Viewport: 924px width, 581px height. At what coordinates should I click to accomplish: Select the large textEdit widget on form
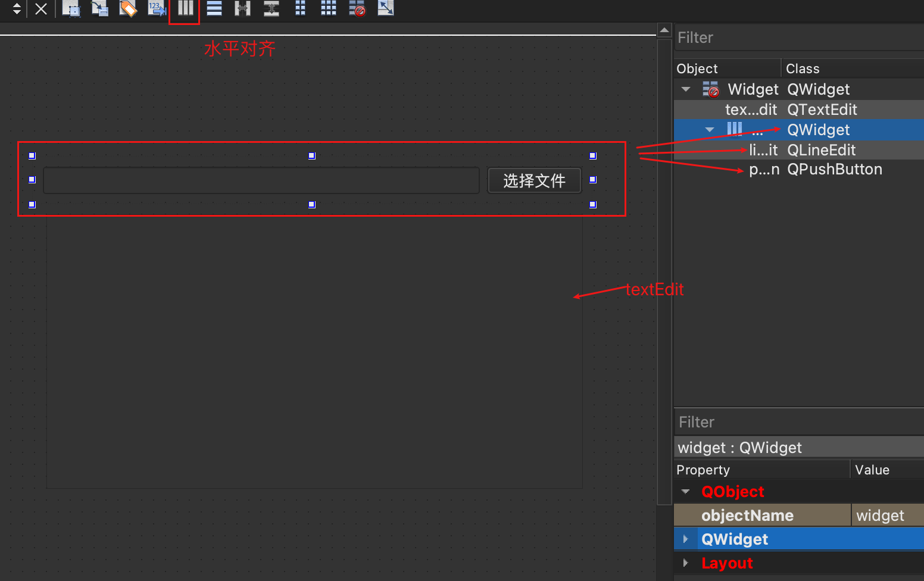click(x=314, y=351)
